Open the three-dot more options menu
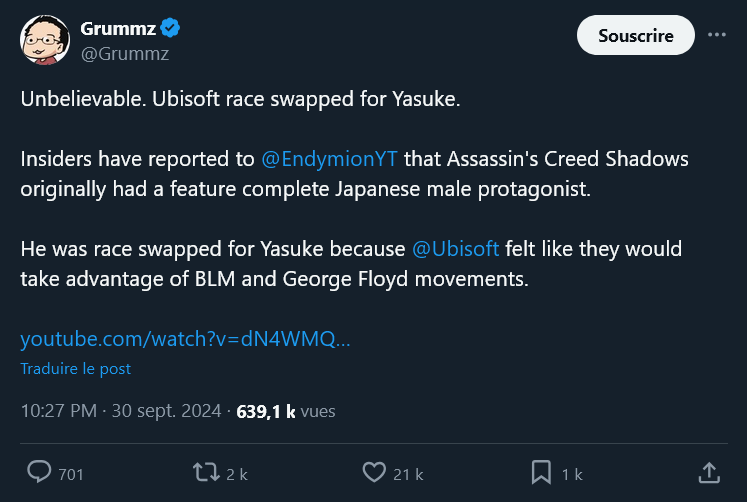The height and width of the screenshot is (502, 747). click(x=717, y=34)
